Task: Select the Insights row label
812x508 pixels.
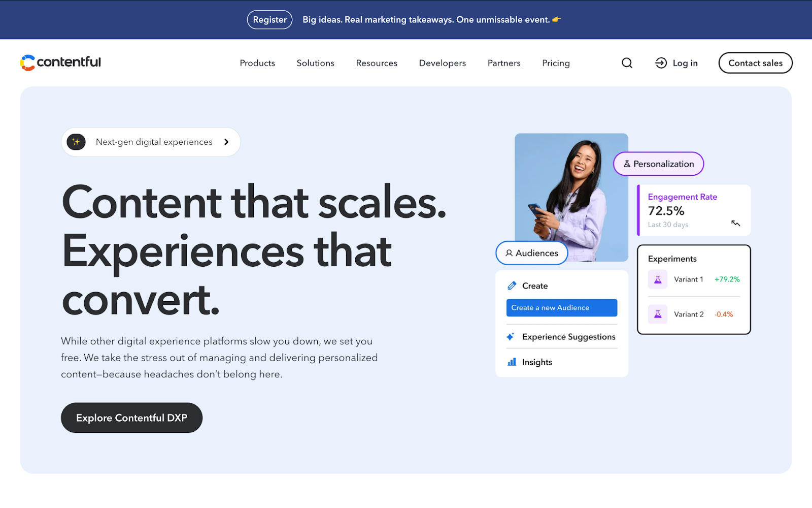Action: click(537, 362)
